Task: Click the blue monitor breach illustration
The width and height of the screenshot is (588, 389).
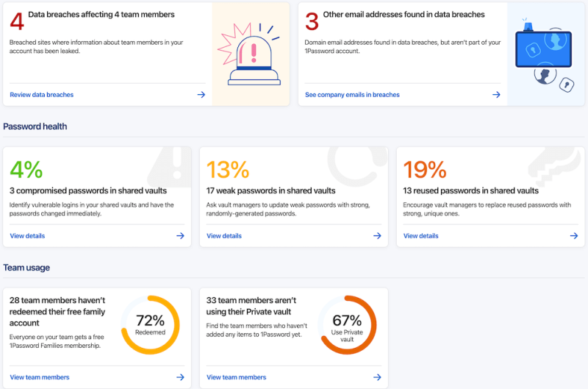Action: (x=545, y=54)
